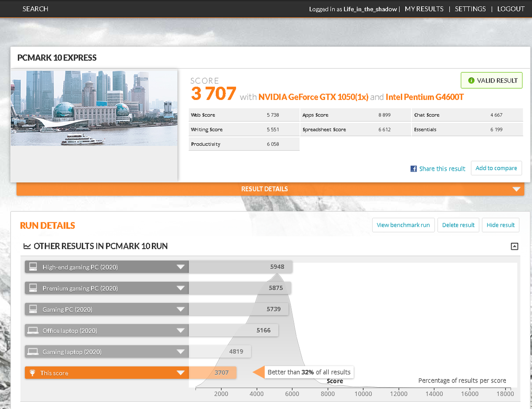
Task: Click the RUN DETAILS heading
Action: (x=47, y=226)
